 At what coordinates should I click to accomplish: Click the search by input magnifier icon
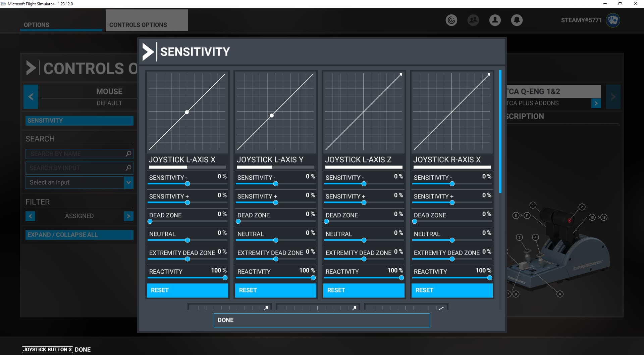click(x=128, y=168)
